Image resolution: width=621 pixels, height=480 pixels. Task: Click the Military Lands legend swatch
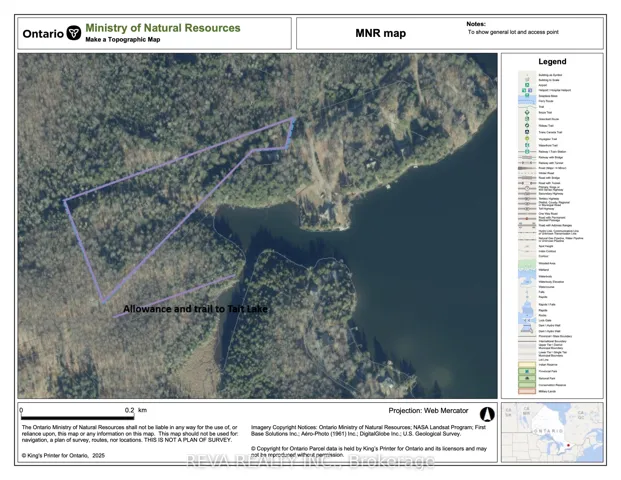(x=528, y=392)
